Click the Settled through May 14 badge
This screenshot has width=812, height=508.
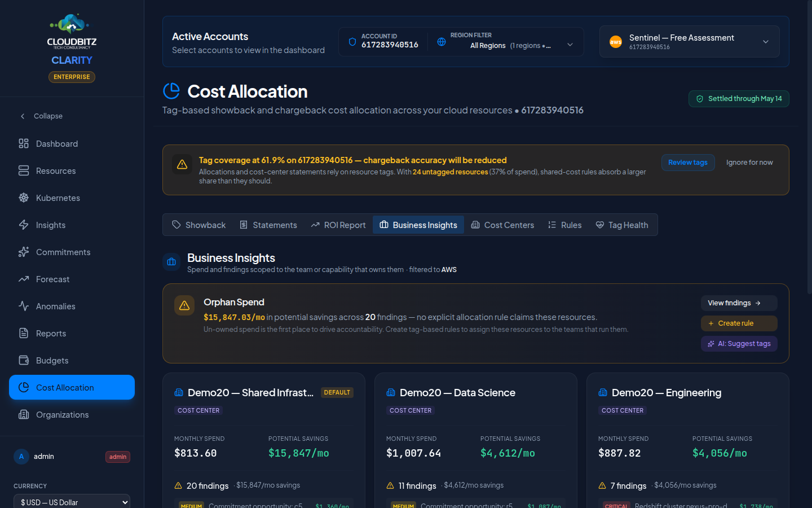tap(739, 99)
